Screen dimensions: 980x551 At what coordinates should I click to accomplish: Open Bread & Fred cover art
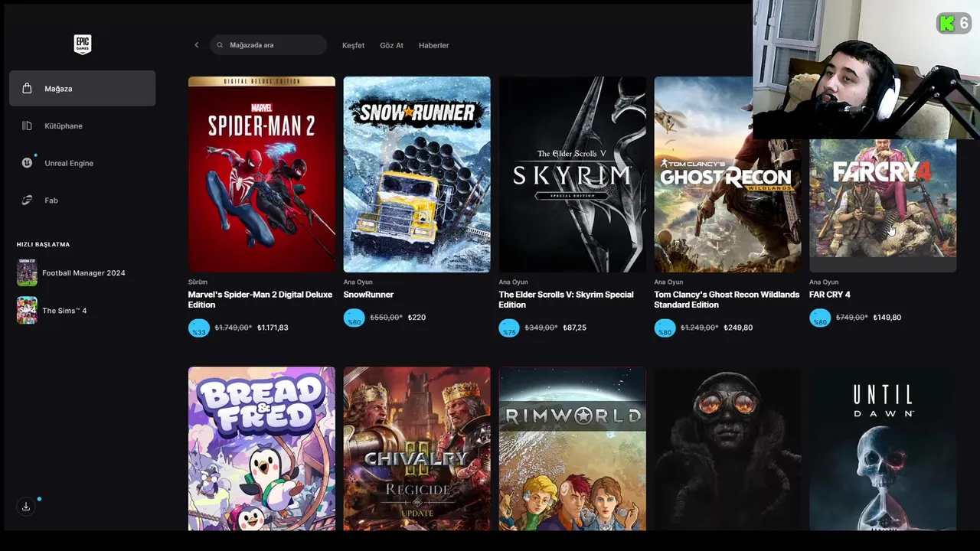(262, 448)
